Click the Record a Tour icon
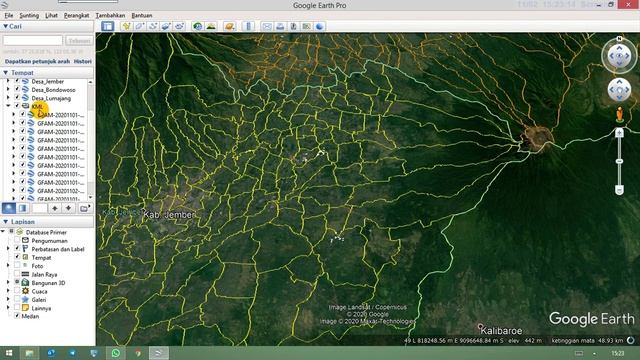 click(179, 26)
